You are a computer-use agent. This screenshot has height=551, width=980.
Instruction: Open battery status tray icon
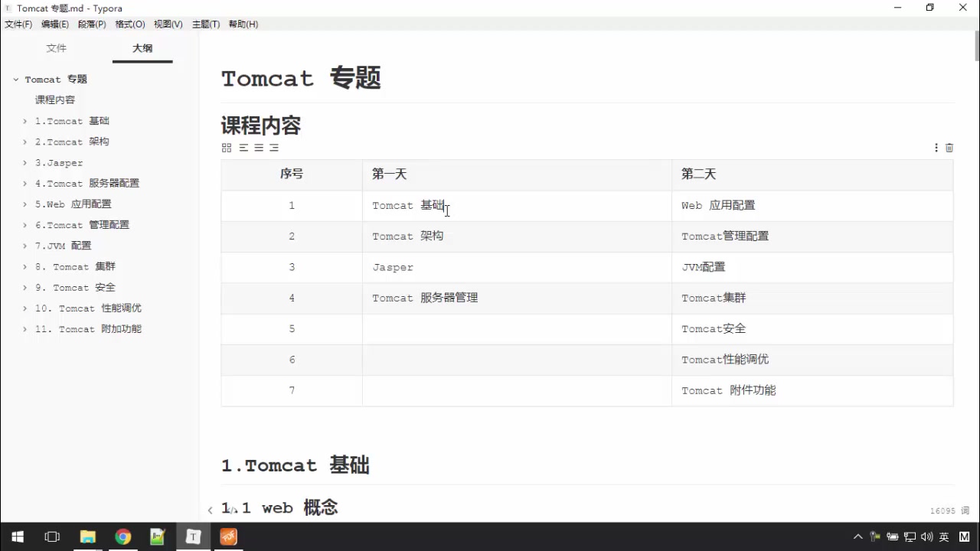(x=893, y=537)
